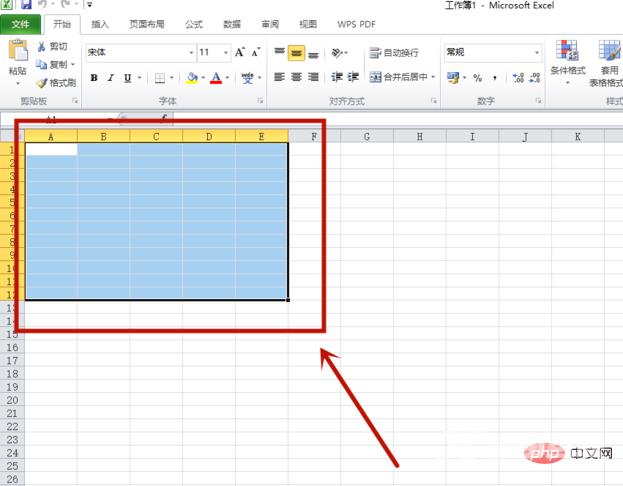Open the font name dropdown (宋体)
The image size is (623, 486).
tap(191, 52)
